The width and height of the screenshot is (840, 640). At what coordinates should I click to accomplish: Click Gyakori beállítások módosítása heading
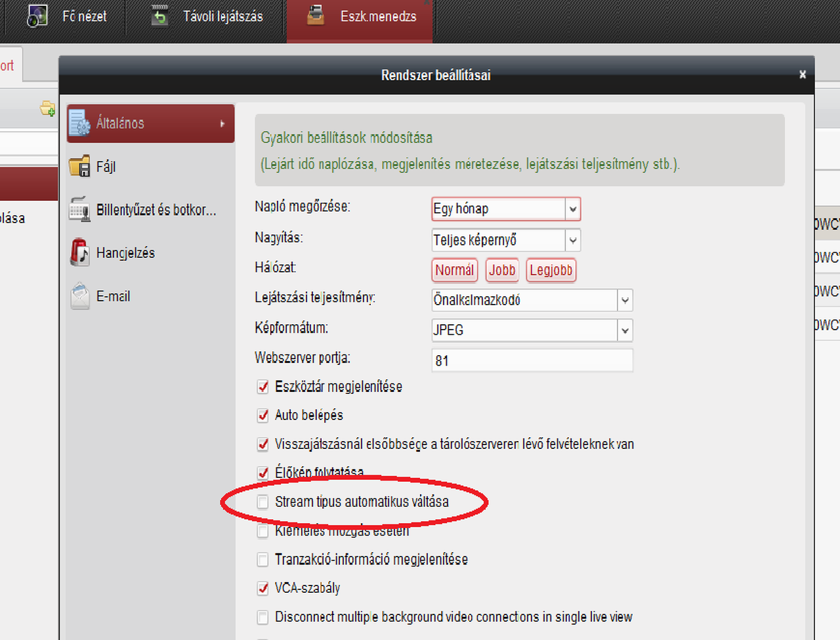click(x=346, y=138)
